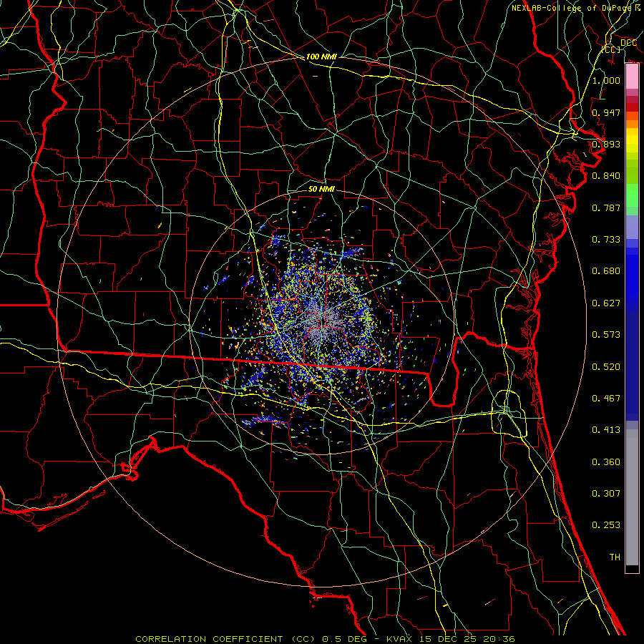Viewport: 644px width, 644px height.
Task: Click the 0.947 legend value
Action: [606, 112]
